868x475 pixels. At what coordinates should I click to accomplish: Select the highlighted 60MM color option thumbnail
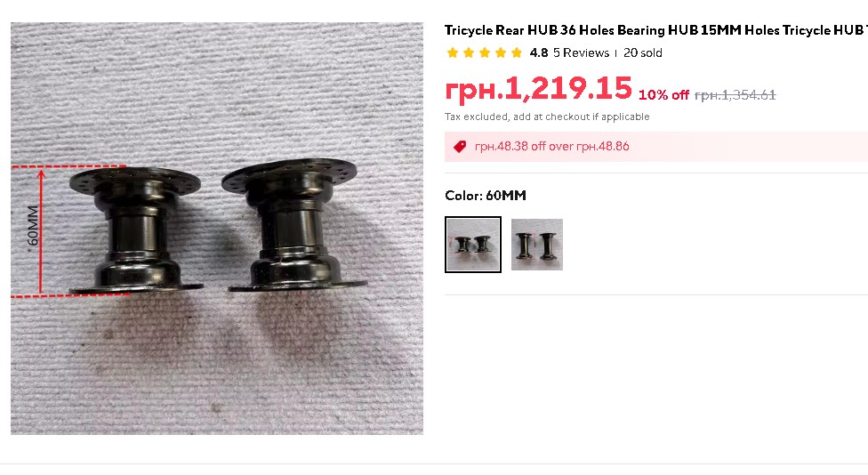(473, 245)
